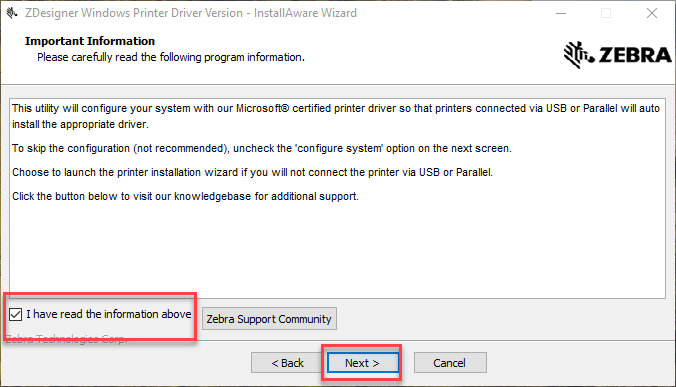Viewport: 676px width, 387px height.
Task: Click the knowledgebase additional support sentence
Action: pyautogui.click(x=185, y=196)
